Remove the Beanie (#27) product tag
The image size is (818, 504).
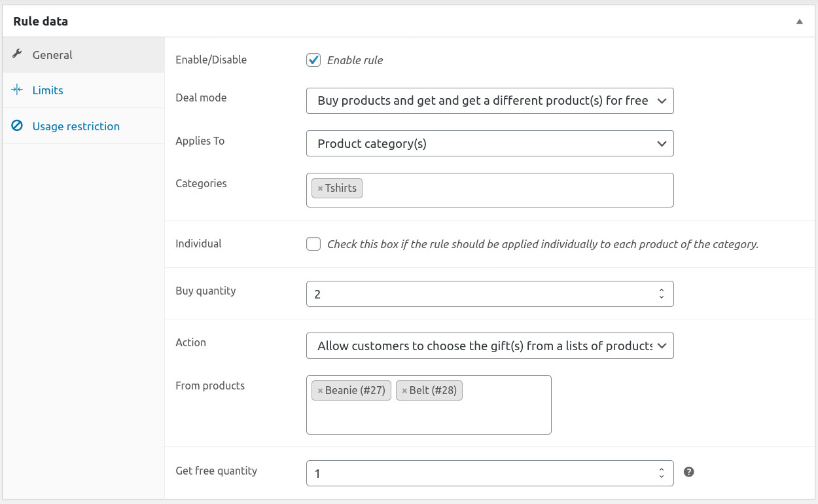pos(320,391)
